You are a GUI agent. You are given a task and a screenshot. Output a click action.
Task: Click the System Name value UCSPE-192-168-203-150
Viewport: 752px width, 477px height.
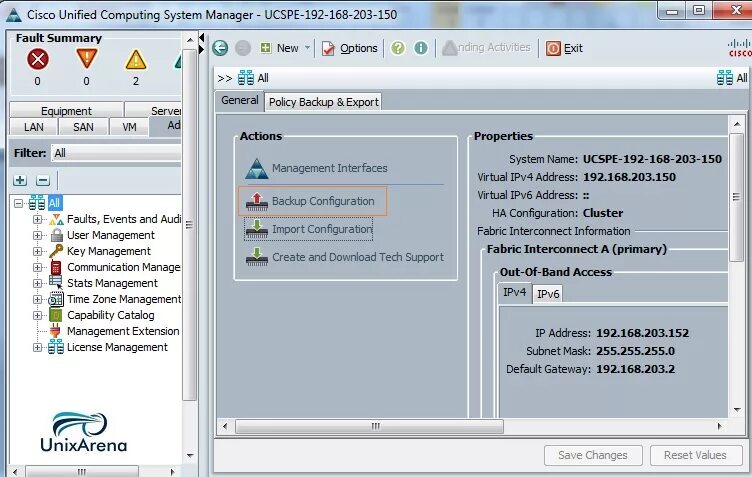652,159
